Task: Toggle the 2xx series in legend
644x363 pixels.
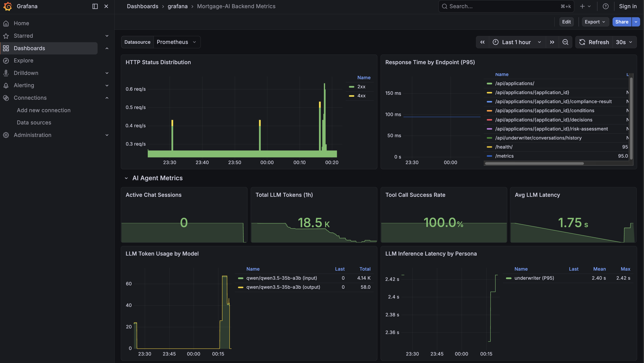Action: coord(361,87)
